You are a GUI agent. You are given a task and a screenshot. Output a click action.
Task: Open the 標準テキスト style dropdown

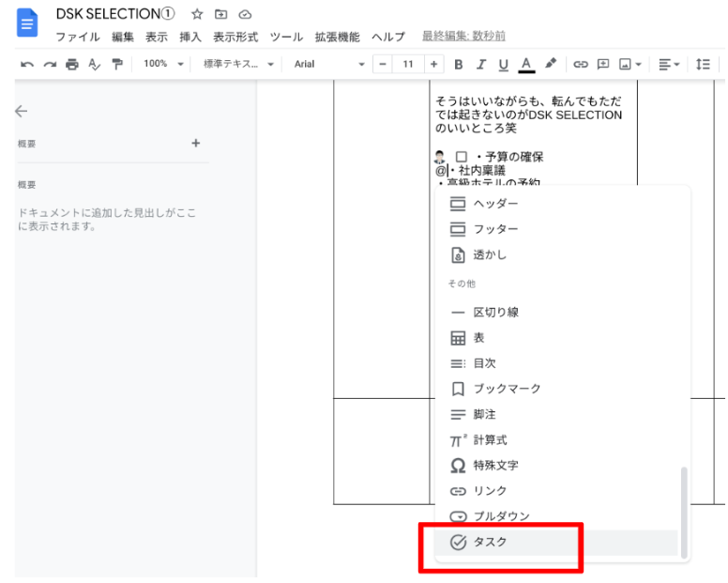(x=238, y=64)
